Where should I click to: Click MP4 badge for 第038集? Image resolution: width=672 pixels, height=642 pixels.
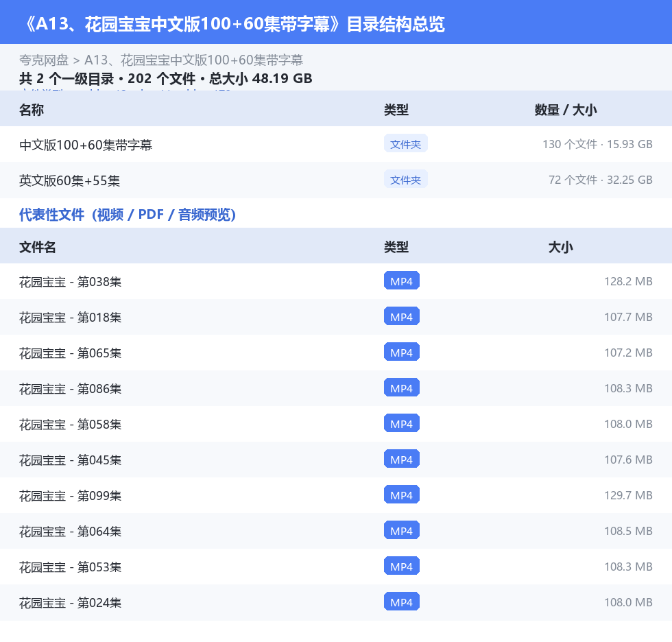(x=402, y=281)
